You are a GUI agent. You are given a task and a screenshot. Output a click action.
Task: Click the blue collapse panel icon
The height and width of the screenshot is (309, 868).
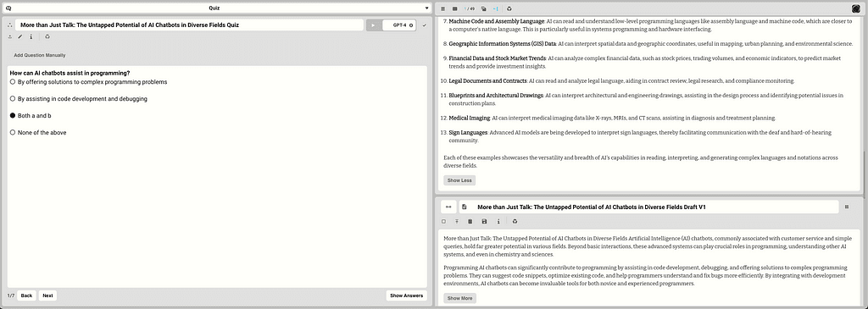point(495,8)
